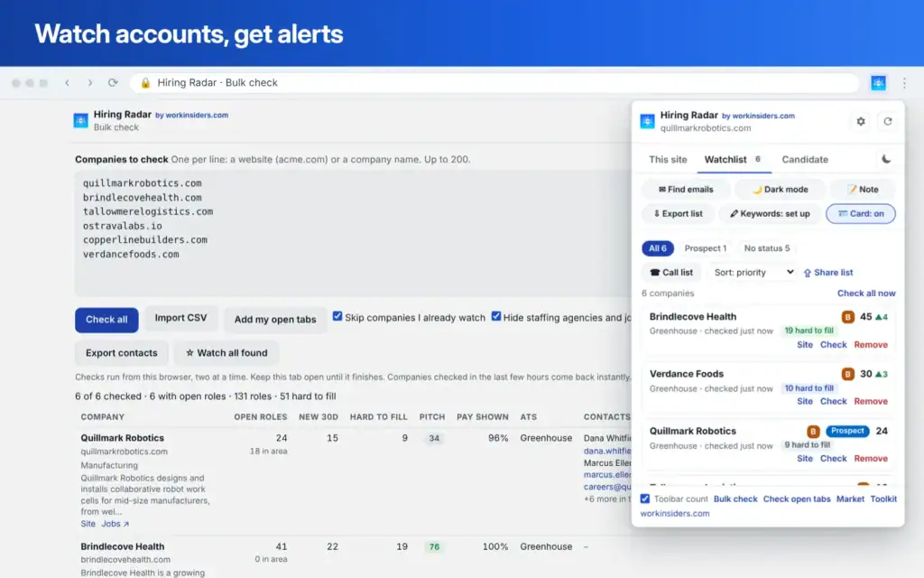This screenshot has width=924, height=578.
Task: Filter watchlist by All 6
Action: pyautogui.click(x=658, y=248)
